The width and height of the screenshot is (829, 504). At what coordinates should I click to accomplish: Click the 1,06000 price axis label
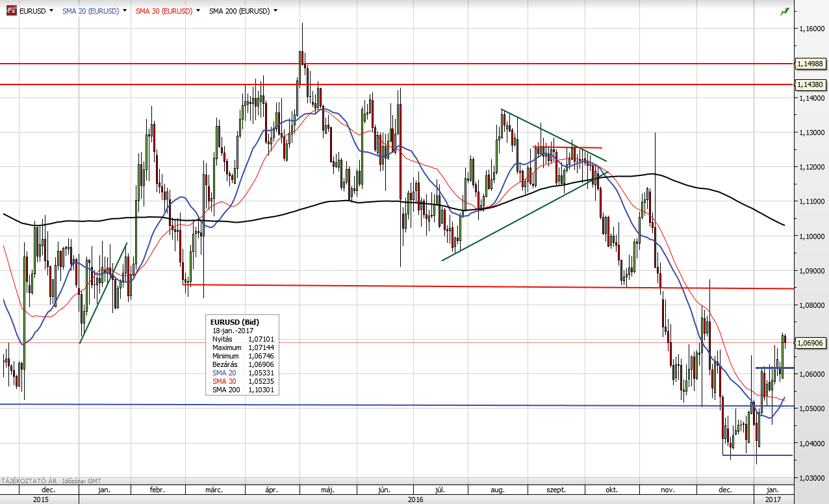point(813,375)
